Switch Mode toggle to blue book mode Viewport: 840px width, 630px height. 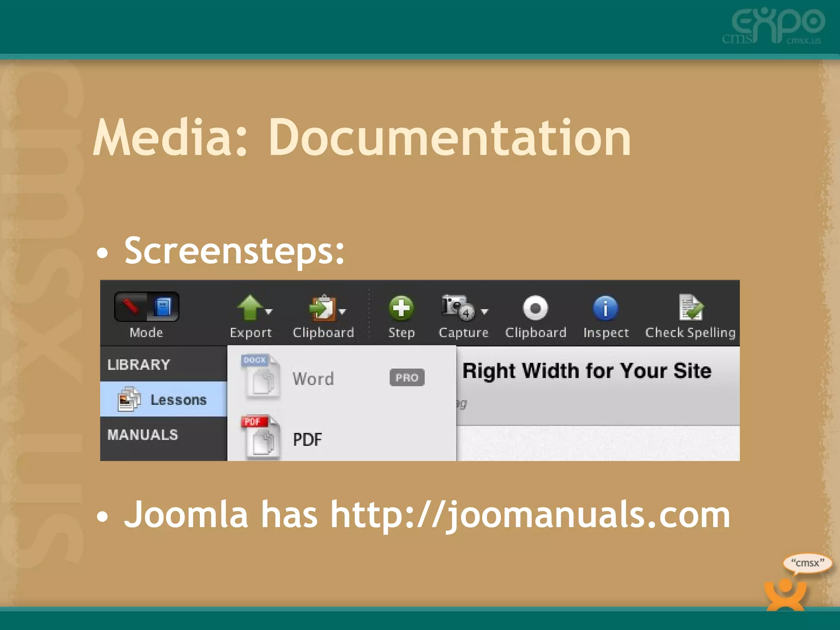pos(163,307)
